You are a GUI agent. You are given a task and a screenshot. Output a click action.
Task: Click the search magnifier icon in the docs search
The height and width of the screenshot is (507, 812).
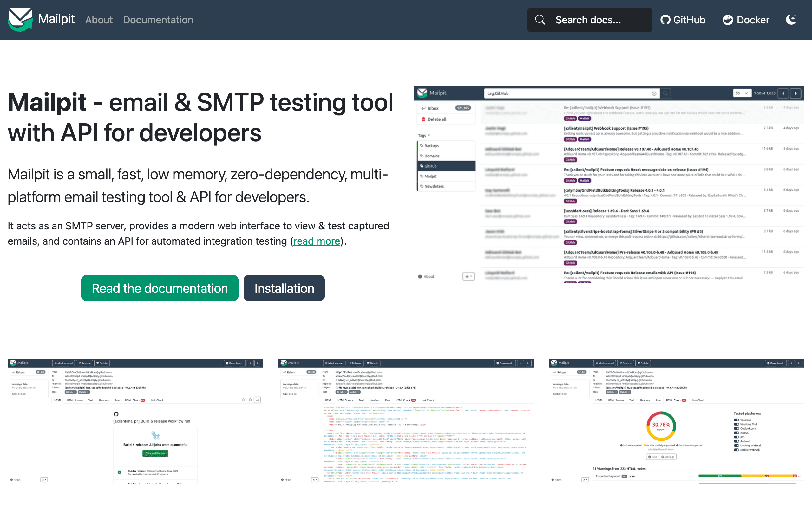[540, 20]
